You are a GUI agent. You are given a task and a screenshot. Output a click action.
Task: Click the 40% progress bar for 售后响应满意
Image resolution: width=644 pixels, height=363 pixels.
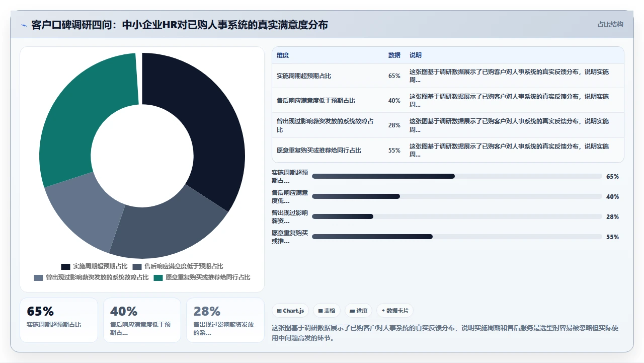(457, 196)
